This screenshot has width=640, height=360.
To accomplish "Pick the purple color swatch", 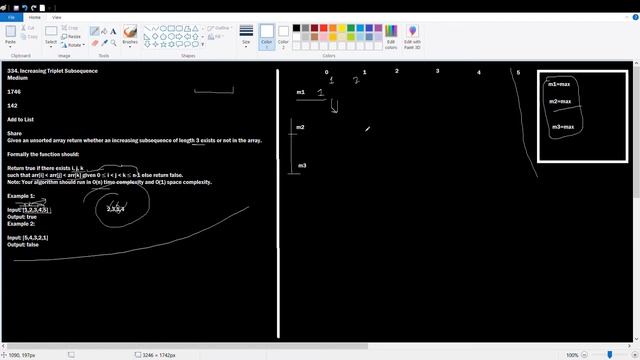I will [378, 28].
